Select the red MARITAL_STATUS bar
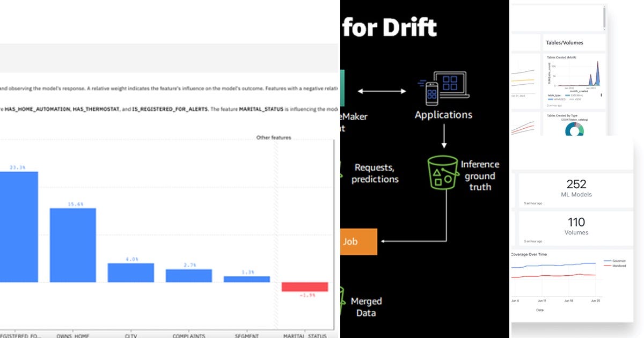Viewport: 644px width, 338px height. tap(304, 288)
